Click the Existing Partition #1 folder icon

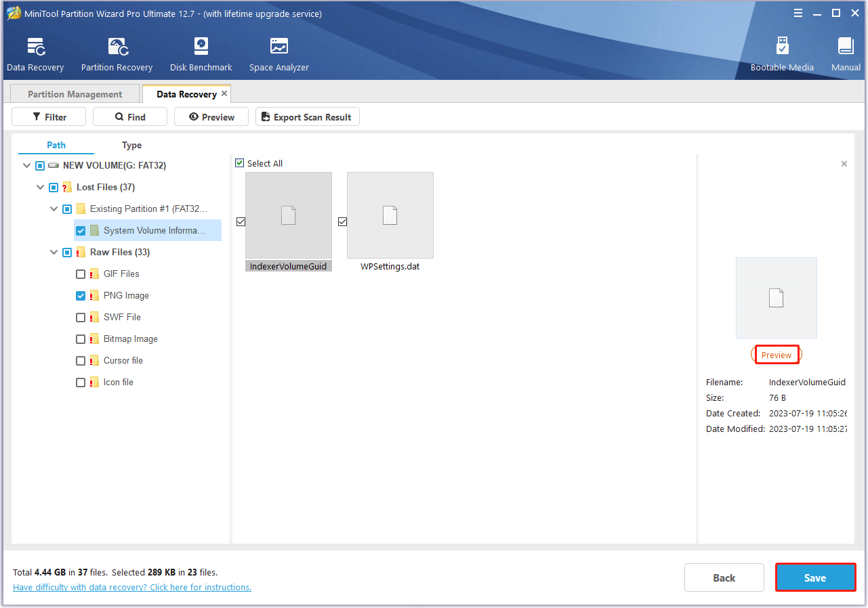click(x=81, y=209)
